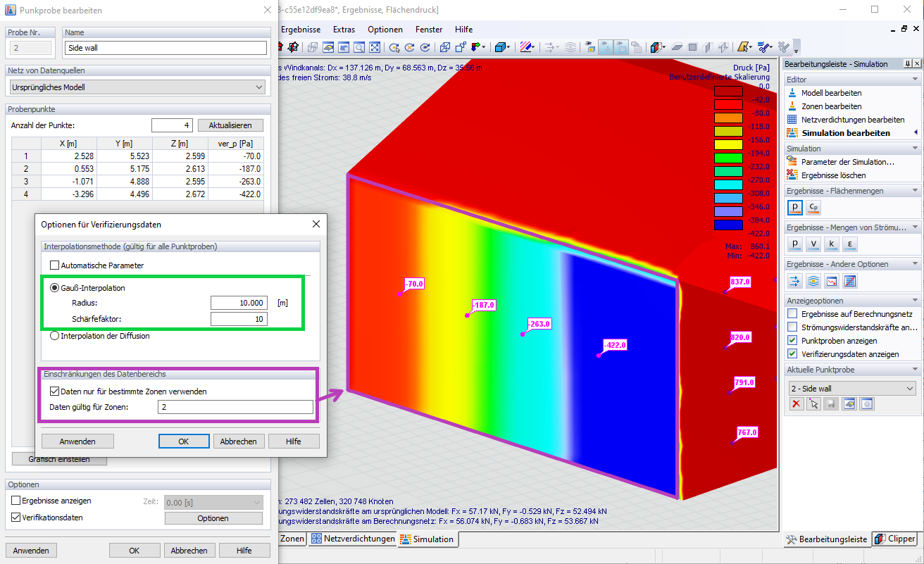Collapse Ergebnisse - Andere Optionen section

[915, 264]
